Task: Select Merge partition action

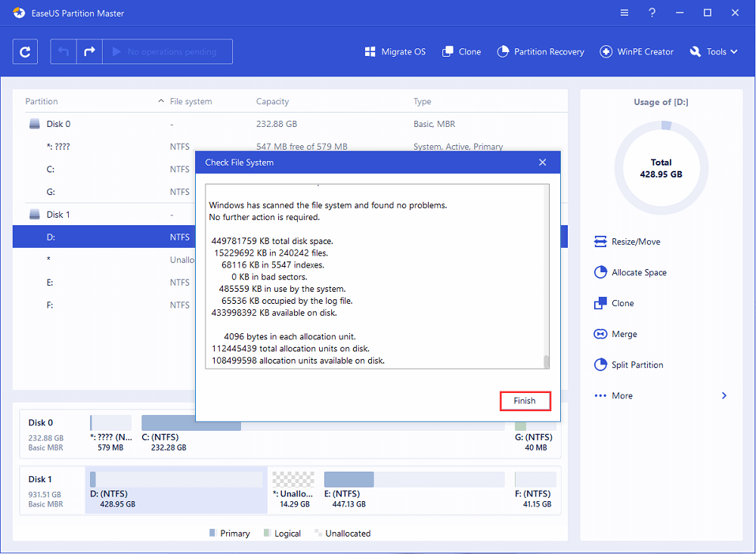Action: (x=616, y=334)
